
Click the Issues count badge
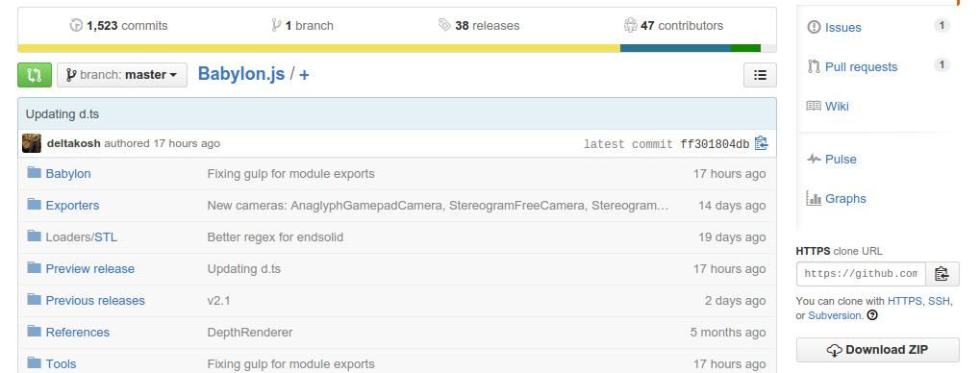(x=942, y=26)
